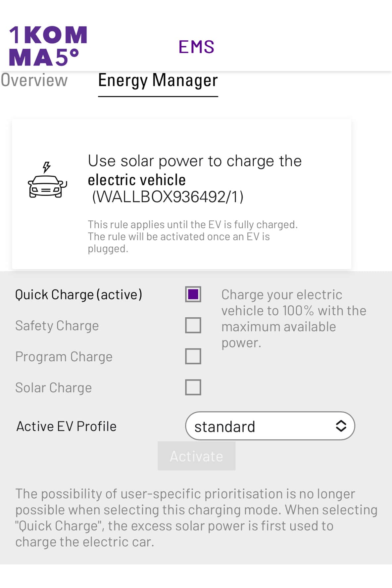
Task: Select the Energy Manager tab
Action: point(158,80)
